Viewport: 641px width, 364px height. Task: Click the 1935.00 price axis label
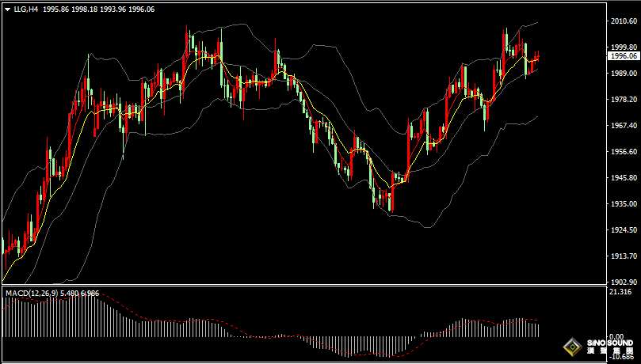(x=621, y=203)
